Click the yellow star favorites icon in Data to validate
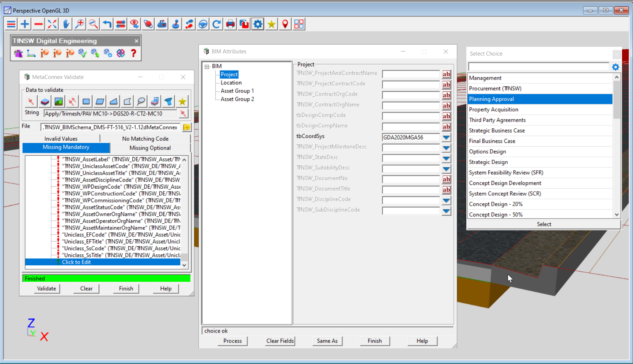The width and height of the screenshot is (633, 364). 182,101
